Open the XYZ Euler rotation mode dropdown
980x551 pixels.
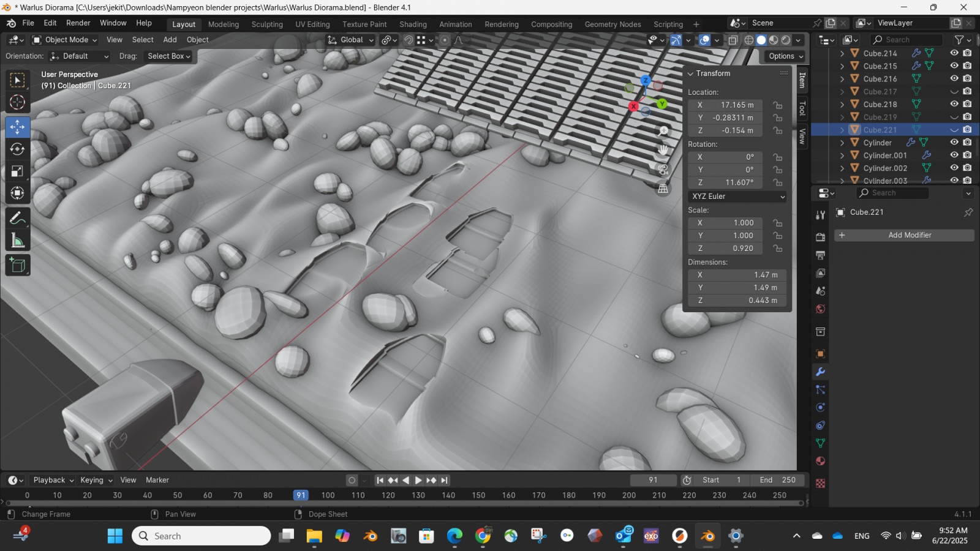tap(737, 197)
